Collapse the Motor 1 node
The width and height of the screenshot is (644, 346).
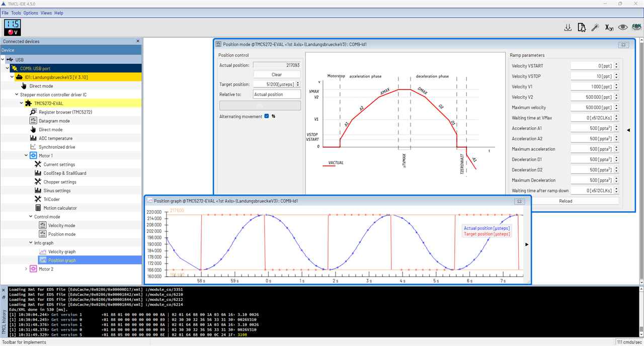pos(26,155)
